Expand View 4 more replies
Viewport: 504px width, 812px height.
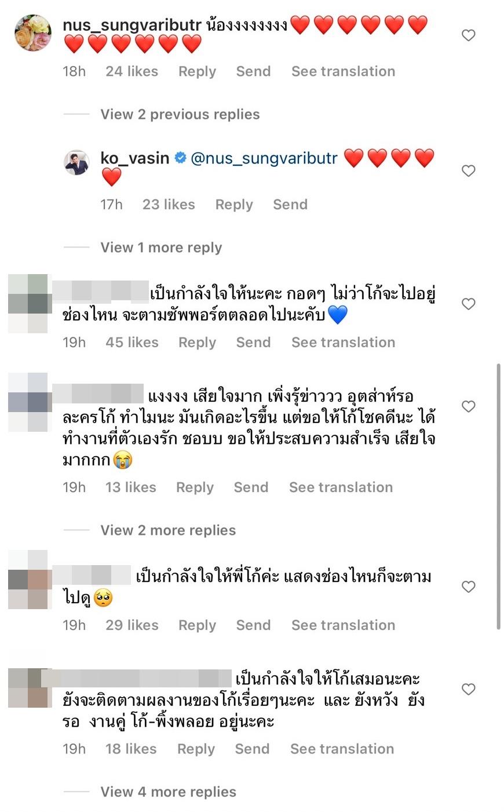tap(168, 792)
